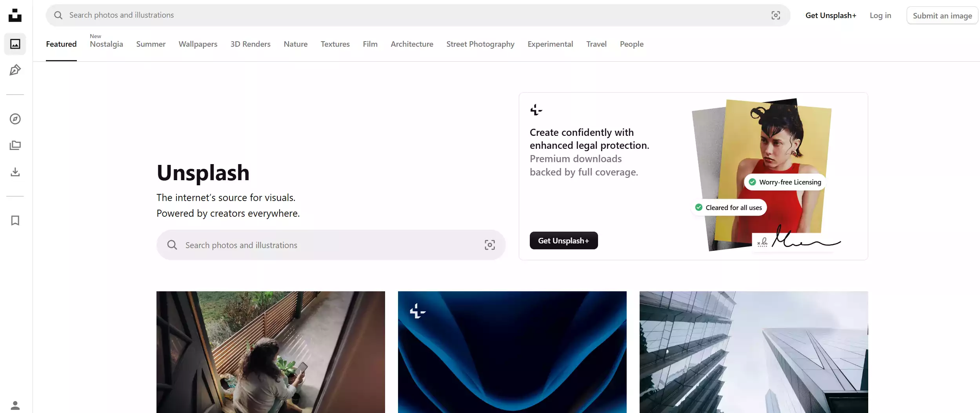The width and height of the screenshot is (980, 413).
Task: Open the Explore compass icon
Action: [15, 119]
